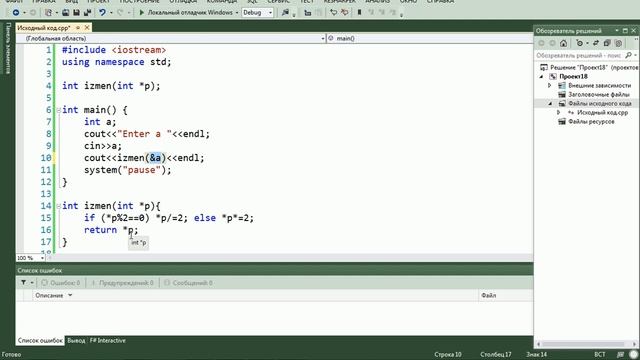Open the main() member dropdown

pyautogui.click(x=430, y=38)
